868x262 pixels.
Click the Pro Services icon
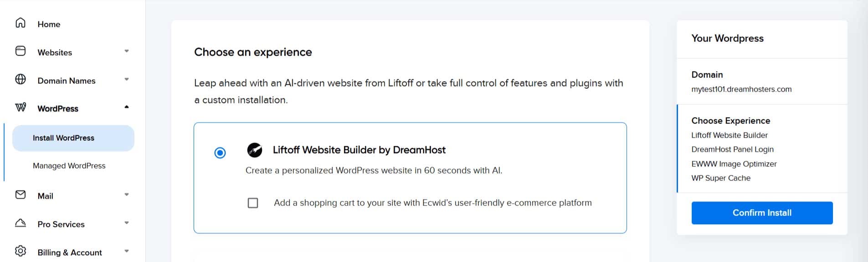coord(21,223)
